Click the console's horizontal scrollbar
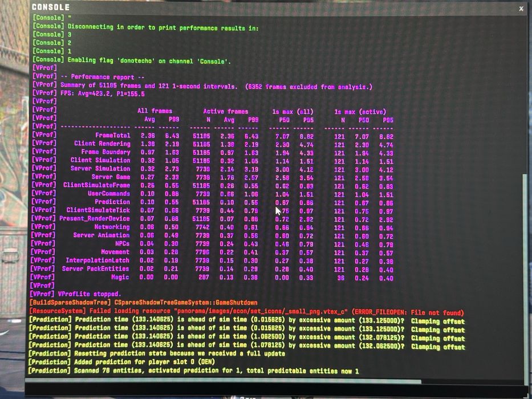Viewport: 532px width, 399px height. [223, 381]
